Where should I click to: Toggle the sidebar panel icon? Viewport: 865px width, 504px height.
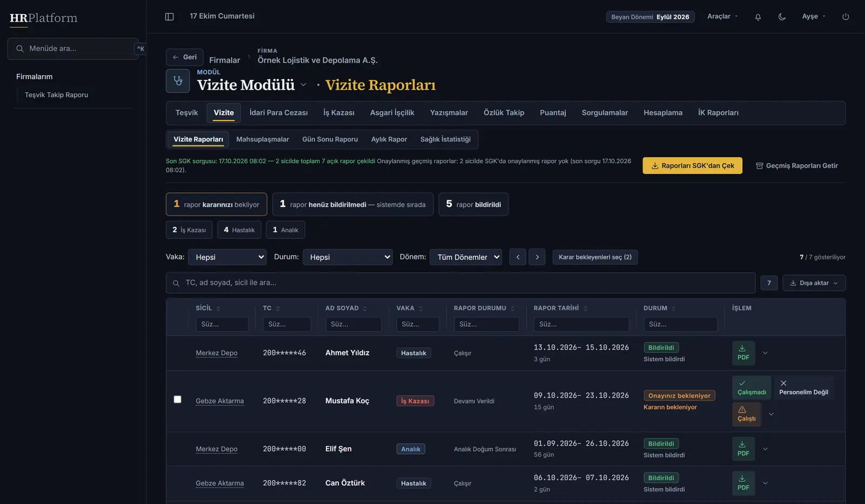[169, 17]
